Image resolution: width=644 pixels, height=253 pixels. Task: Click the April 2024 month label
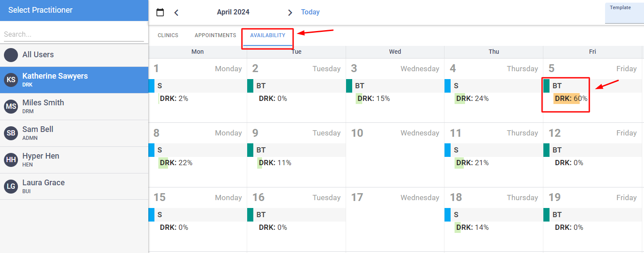[233, 12]
